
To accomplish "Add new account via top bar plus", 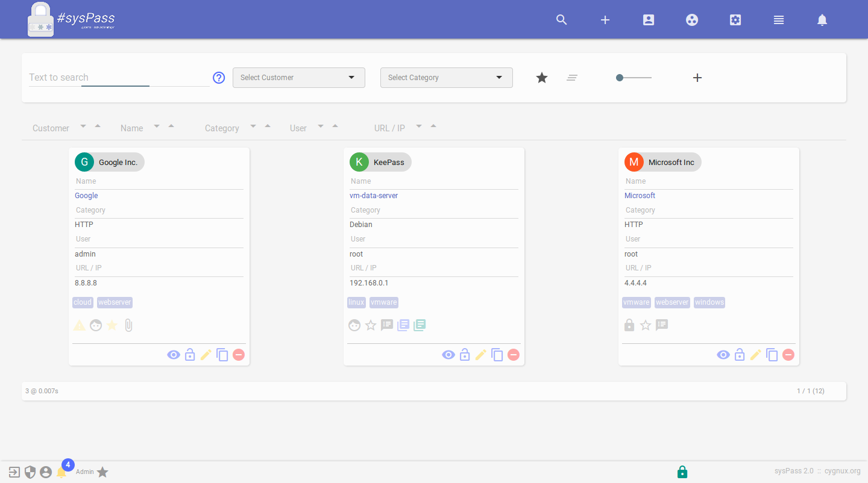I will click(x=605, y=20).
